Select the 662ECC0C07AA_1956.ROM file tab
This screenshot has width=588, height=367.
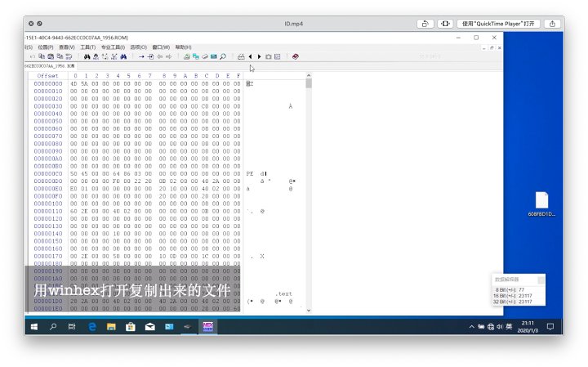click(x=47, y=65)
